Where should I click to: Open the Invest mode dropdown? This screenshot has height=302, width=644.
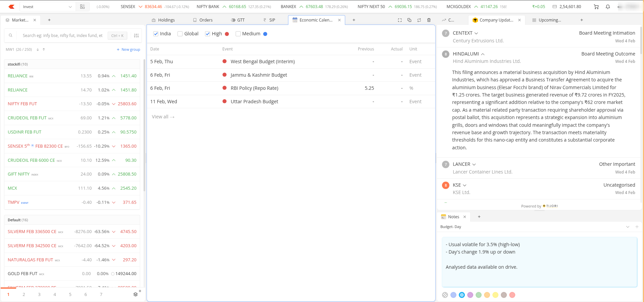(x=47, y=7)
